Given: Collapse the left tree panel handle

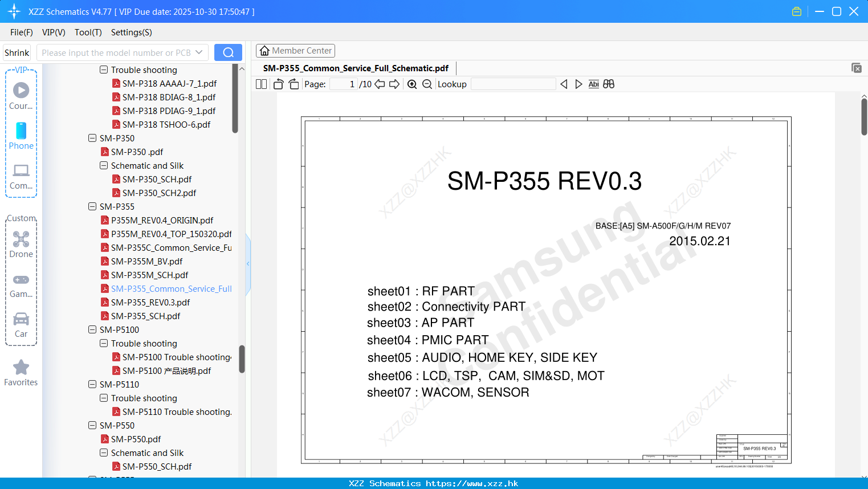Looking at the screenshot, I should [248, 264].
